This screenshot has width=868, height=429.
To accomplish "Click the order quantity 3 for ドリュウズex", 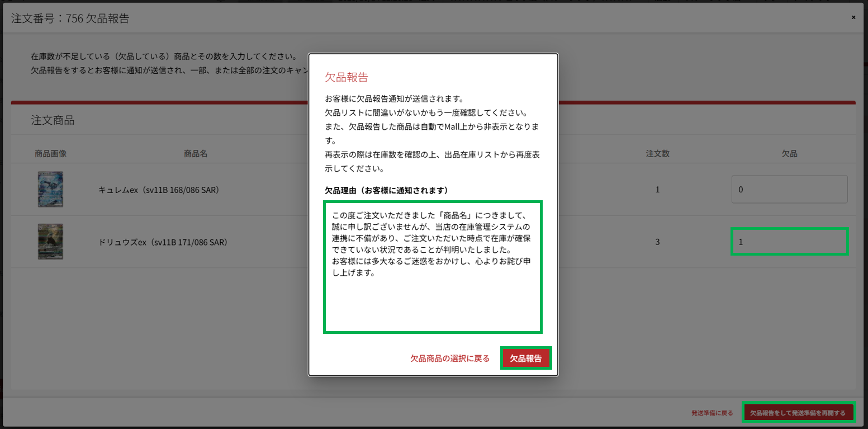I will tap(657, 242).
